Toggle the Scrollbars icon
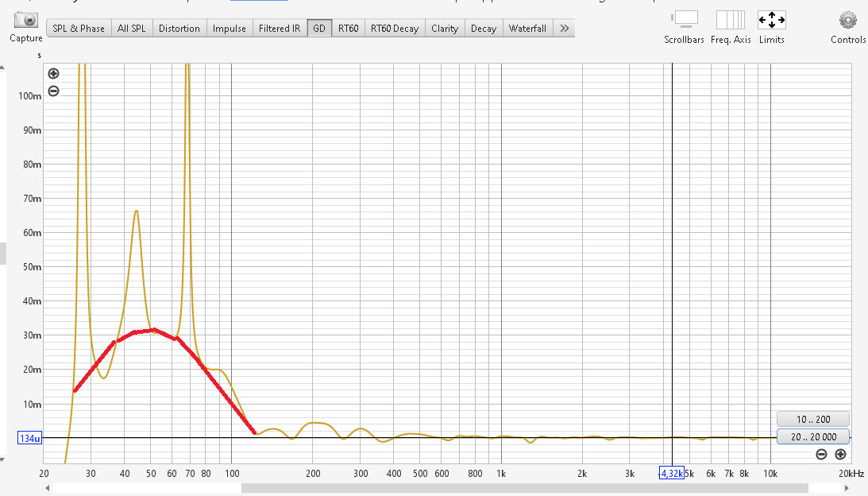 pos(684,20)
